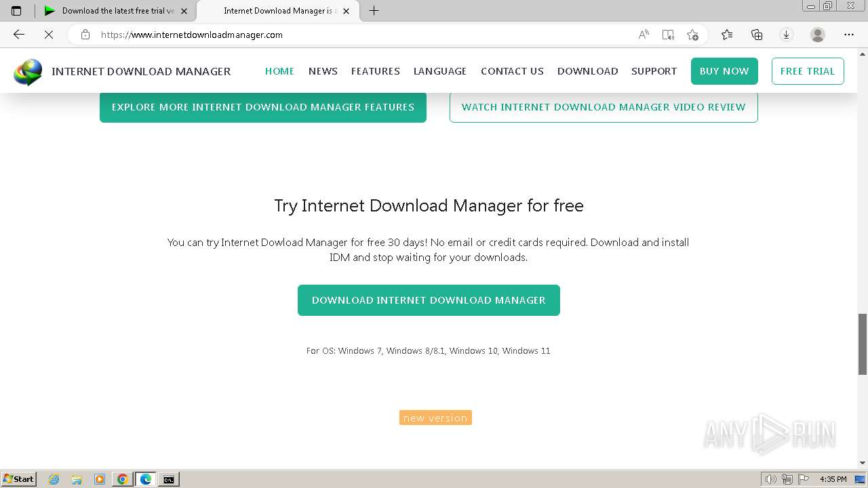868x488 pixels.
Task: Launch Chrome from taskbar
Action: click(122, 479)
